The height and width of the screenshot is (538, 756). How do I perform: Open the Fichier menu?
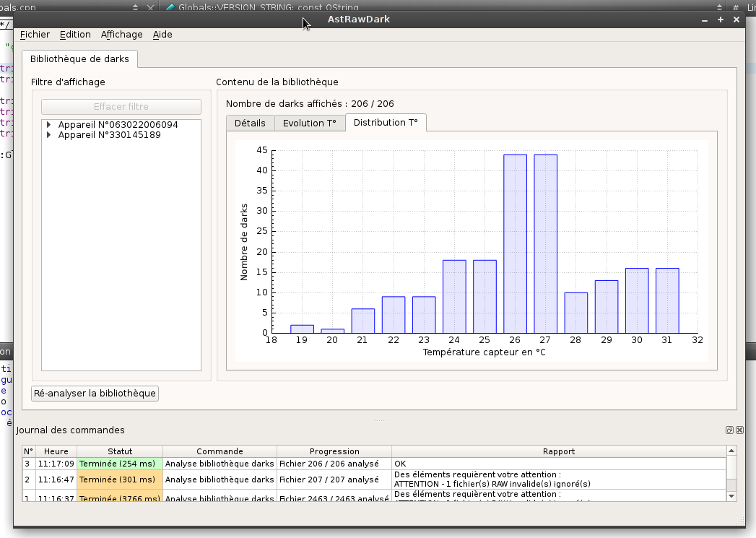(35, 34)
